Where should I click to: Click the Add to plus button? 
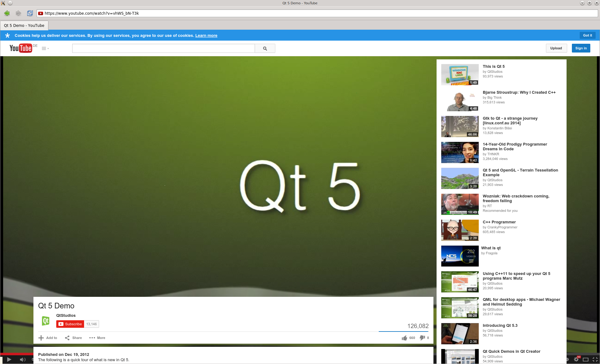[48, 338]
